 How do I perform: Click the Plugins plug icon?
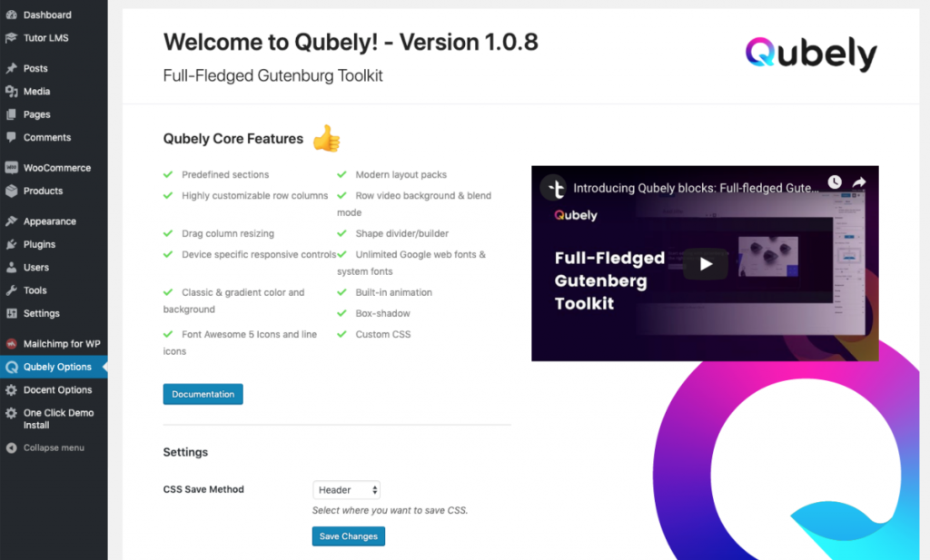11,244
